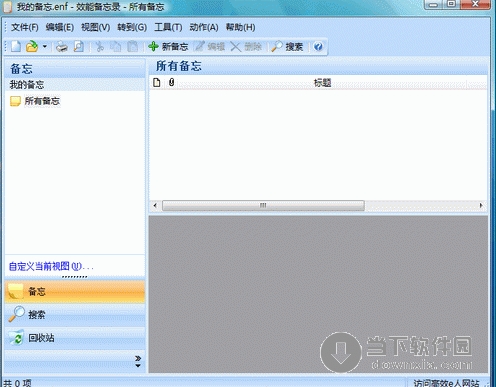Click 自定义当前视图 link

[51, 266]
